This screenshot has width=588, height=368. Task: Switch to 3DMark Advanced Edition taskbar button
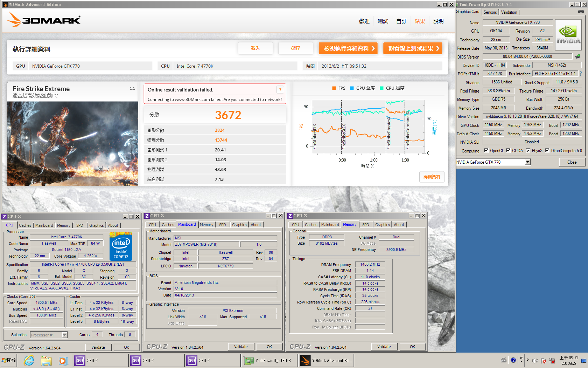click(326, 360)
